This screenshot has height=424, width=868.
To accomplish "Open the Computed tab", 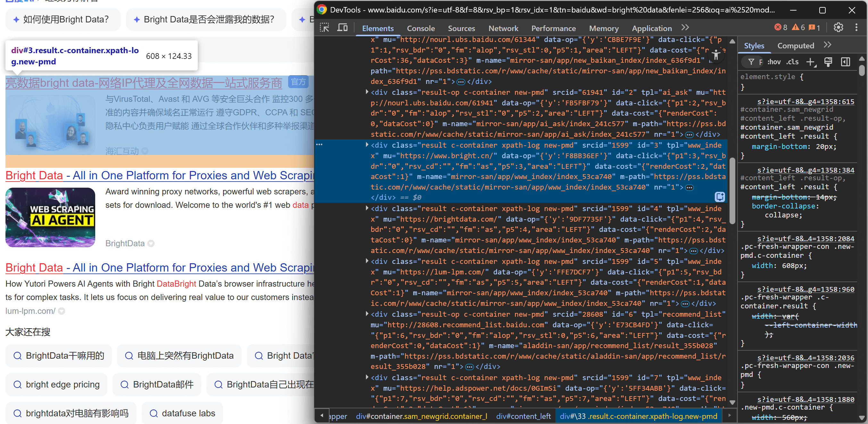I will click(x=796, y=45).
